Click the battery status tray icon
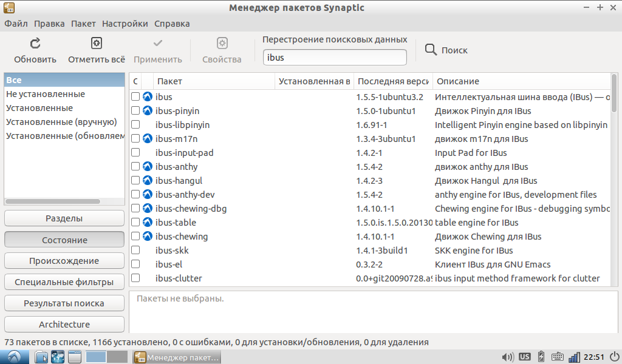The image size is (622, 364). pyautogui.click(x=541, y=357)
